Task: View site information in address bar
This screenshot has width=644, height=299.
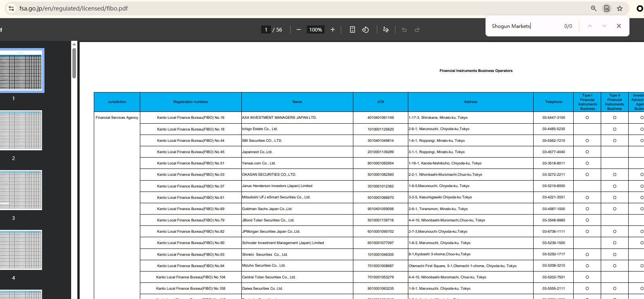Action: (x=11, y=8)
